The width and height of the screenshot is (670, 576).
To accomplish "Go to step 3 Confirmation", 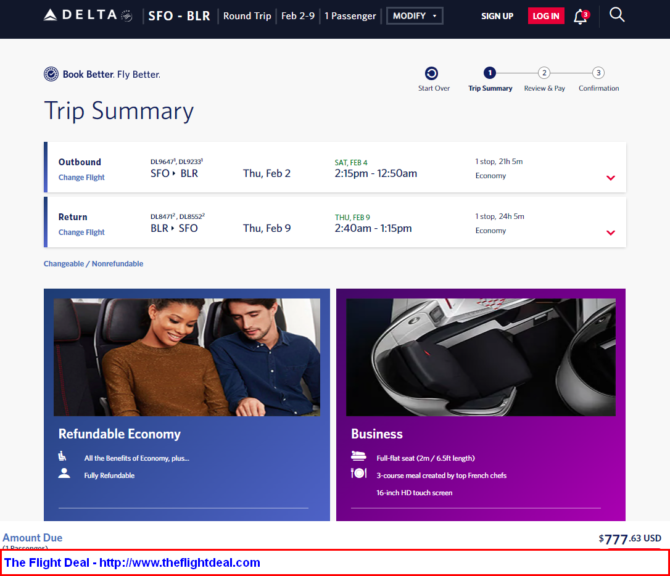I will tap(598, 73).
